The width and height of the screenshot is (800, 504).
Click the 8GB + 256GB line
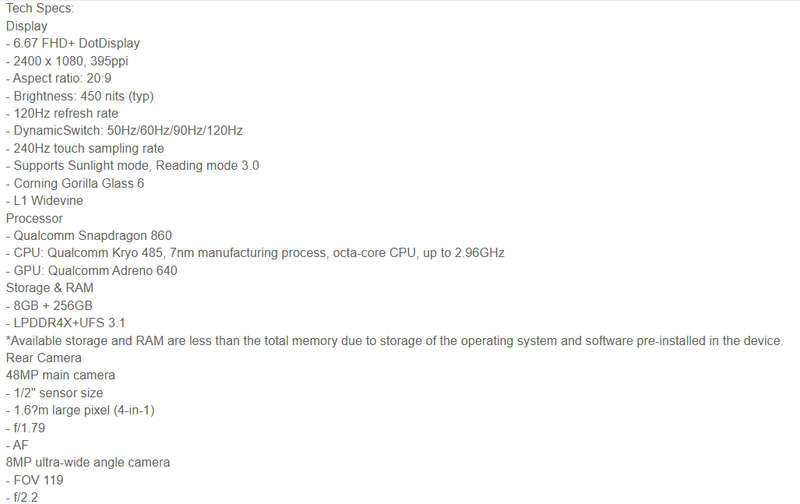coord(49,306)
